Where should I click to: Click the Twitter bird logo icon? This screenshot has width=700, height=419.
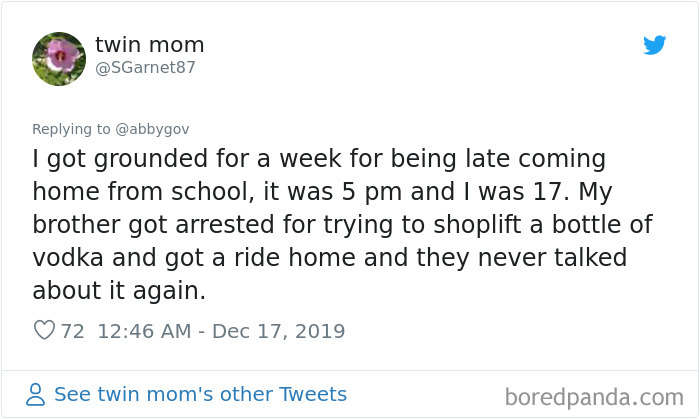click(x=654, y=45)
